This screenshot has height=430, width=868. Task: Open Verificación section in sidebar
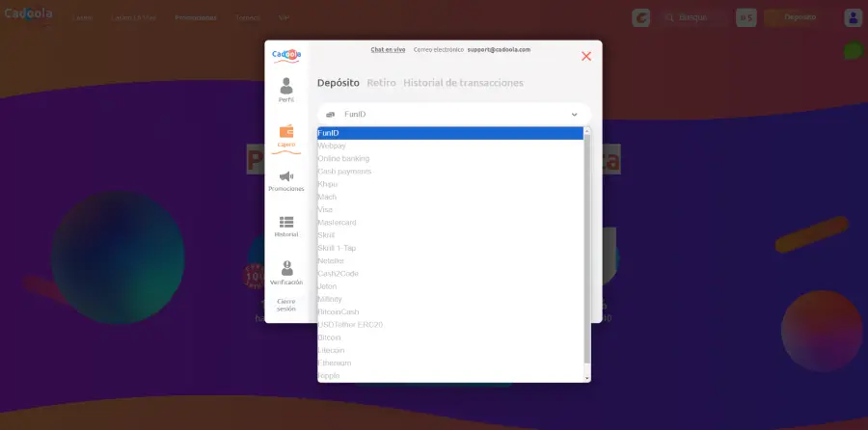pyautogui.click(x=286, y=273)
